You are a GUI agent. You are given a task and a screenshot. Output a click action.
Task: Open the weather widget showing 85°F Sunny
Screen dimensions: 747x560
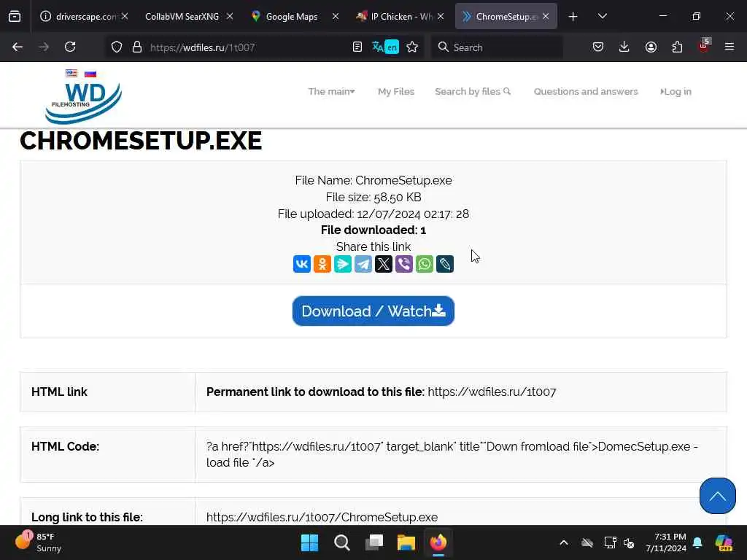pyautogui.click(x=38, y=542)
